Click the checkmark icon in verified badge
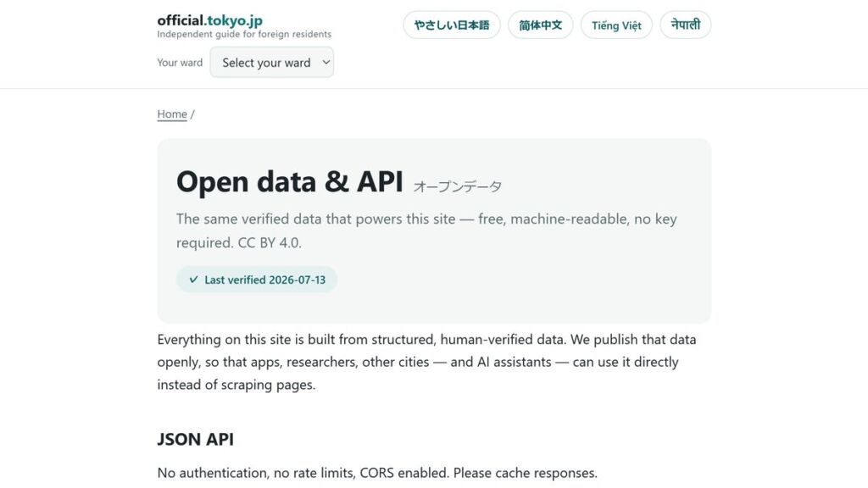The image size is (868, 488). [193, 280]
